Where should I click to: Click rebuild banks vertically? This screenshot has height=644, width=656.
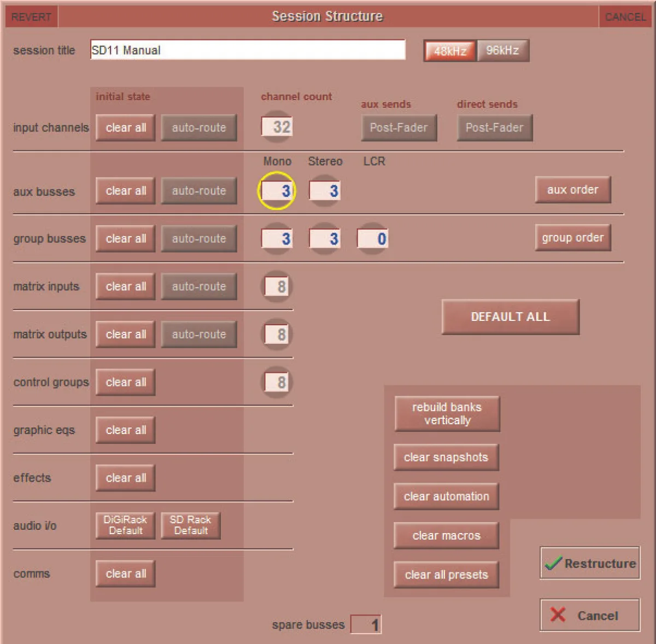click(x=447, y=414)
